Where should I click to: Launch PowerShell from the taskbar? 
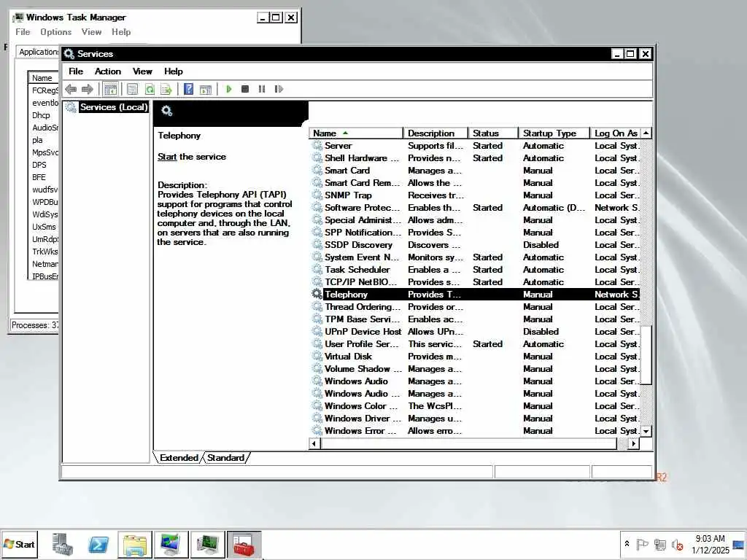(98, 544)
